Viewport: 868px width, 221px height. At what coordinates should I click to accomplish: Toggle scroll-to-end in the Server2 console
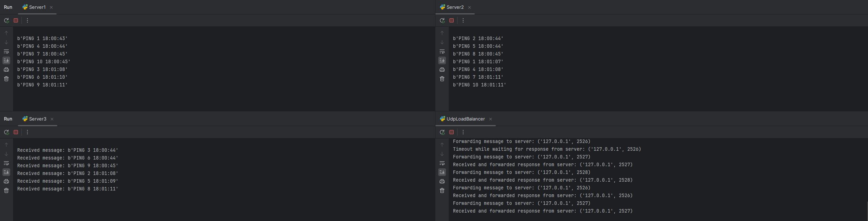pos(442,60)
